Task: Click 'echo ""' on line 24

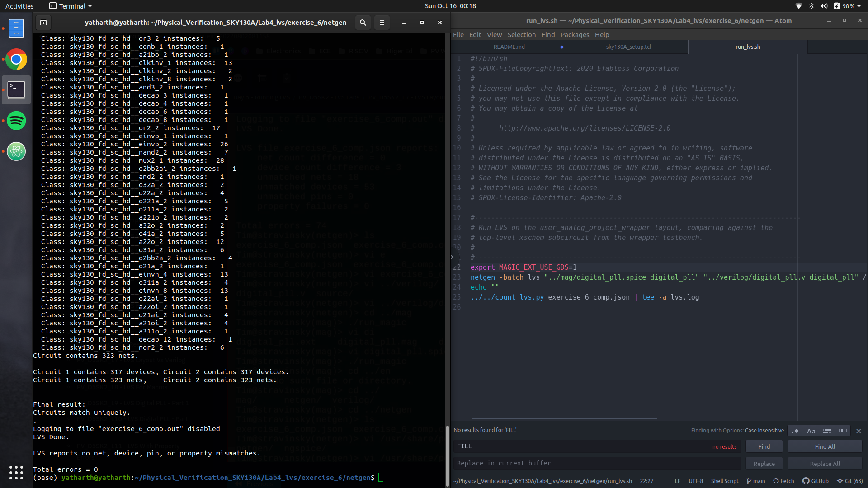Action: [x=485, y=287]
